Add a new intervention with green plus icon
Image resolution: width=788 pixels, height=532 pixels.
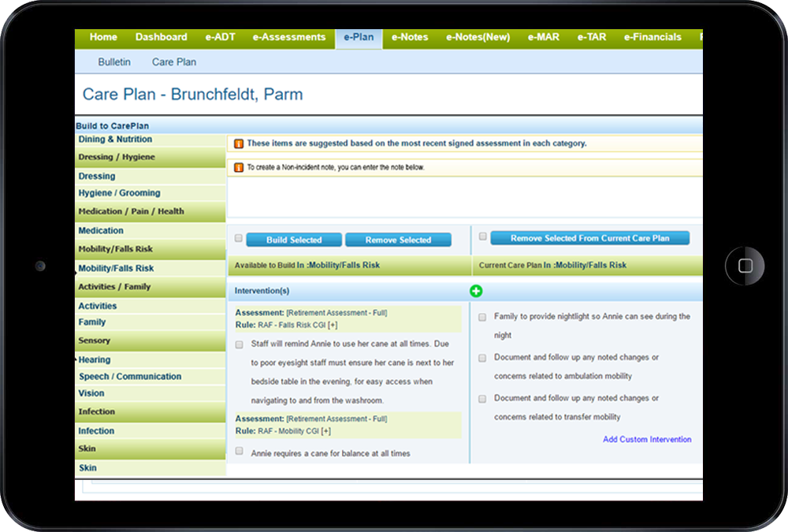(x=476, y=291)
